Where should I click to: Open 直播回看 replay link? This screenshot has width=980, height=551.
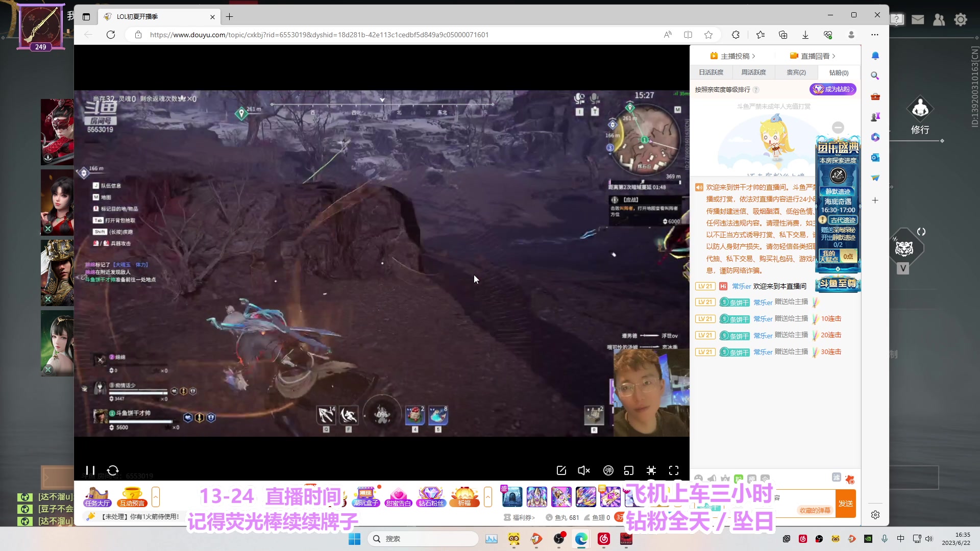click(813, 56)
